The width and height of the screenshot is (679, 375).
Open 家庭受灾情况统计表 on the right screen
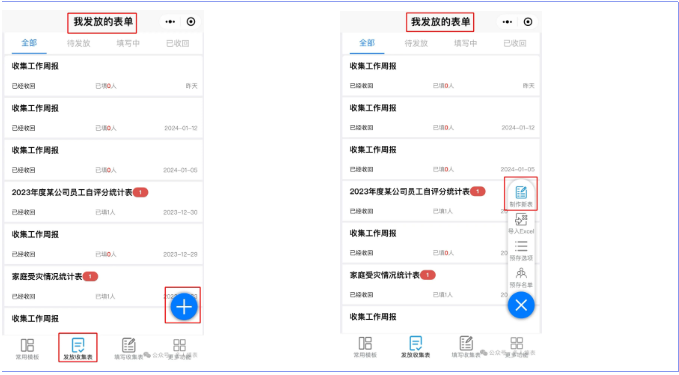(x=441, y=284)
